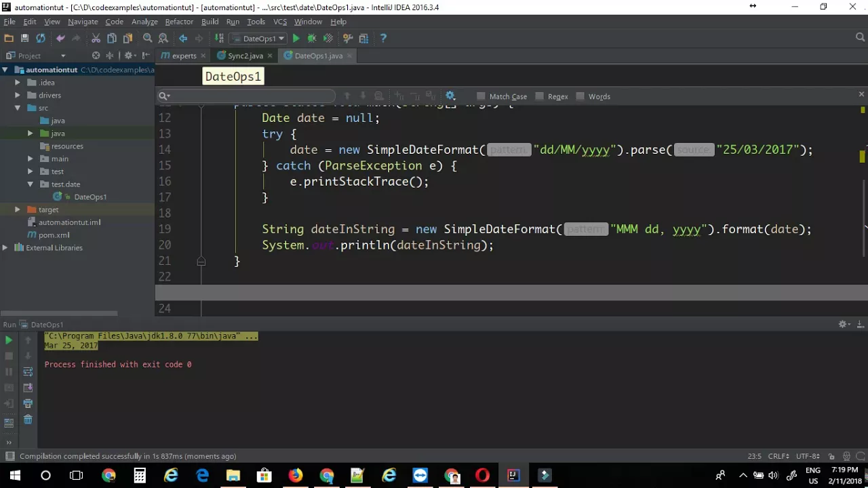Click the Paste clipboard icon

(x=127, y=39)
